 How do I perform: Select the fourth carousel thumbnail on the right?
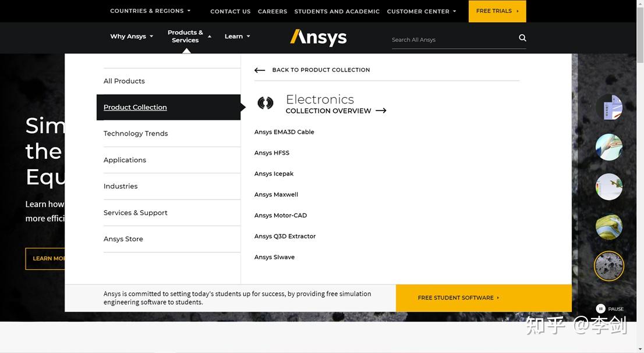[609, 226]
